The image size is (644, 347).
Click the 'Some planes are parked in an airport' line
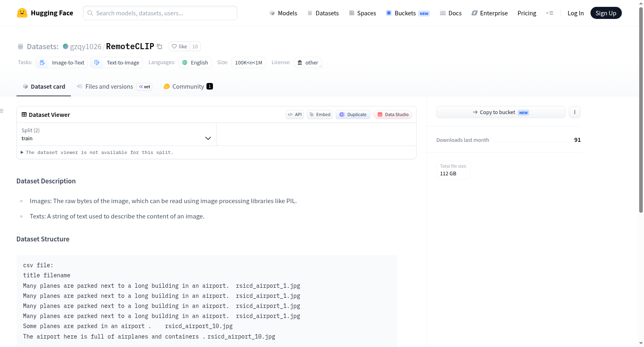point(128,326)
